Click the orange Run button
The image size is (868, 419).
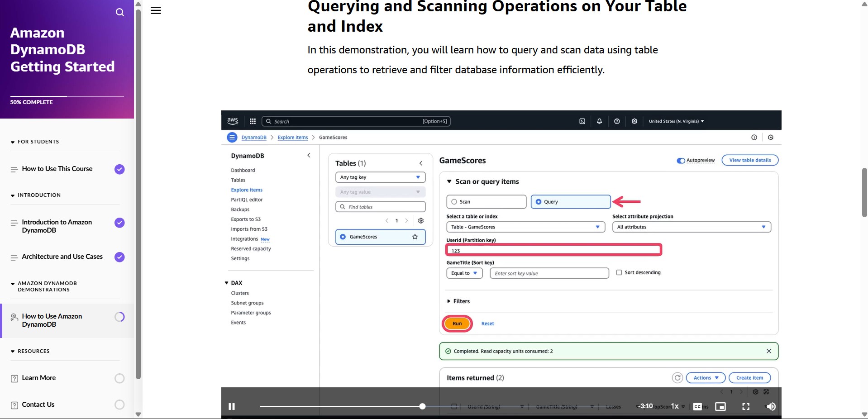[x=457, y=324]
